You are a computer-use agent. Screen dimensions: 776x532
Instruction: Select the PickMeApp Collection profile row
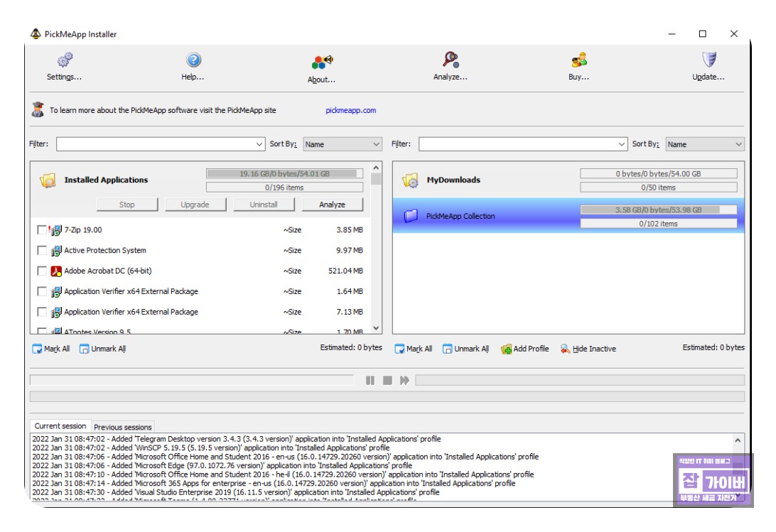pos(568,216)
